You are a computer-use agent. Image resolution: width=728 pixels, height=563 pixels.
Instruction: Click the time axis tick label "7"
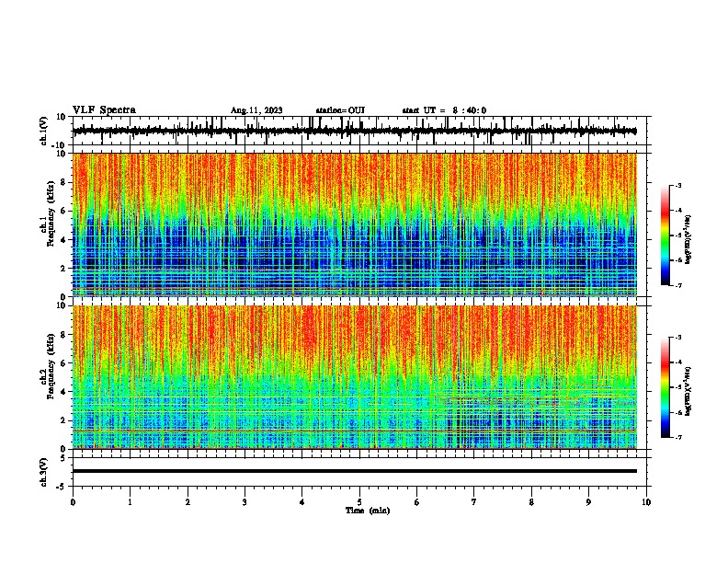[474, 502]
